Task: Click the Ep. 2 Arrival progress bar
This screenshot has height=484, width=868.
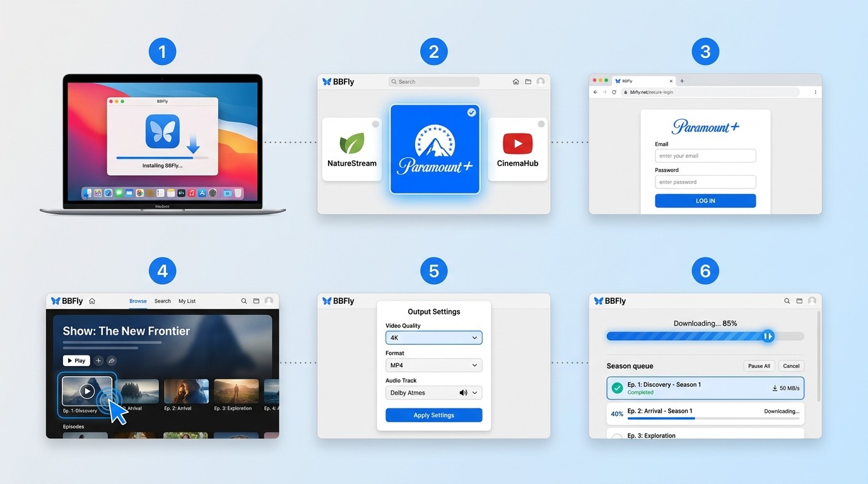Action: (713, 418)
